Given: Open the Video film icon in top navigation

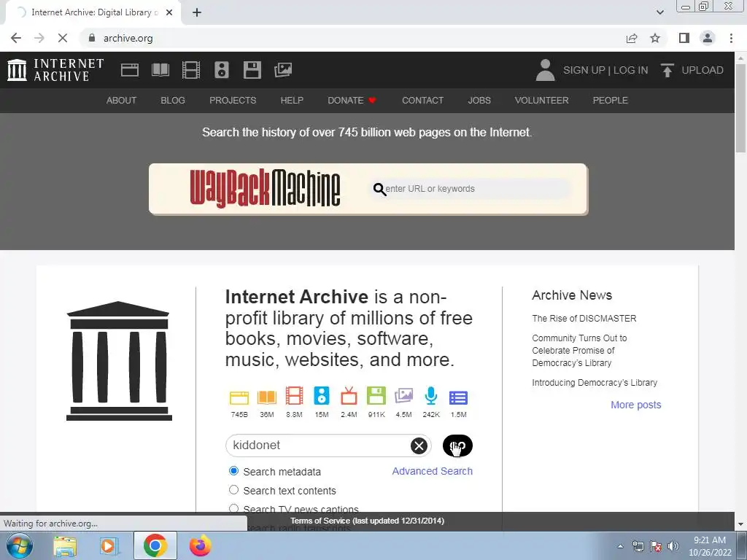Looking at the screenshot, I should [x=191, y=70].
